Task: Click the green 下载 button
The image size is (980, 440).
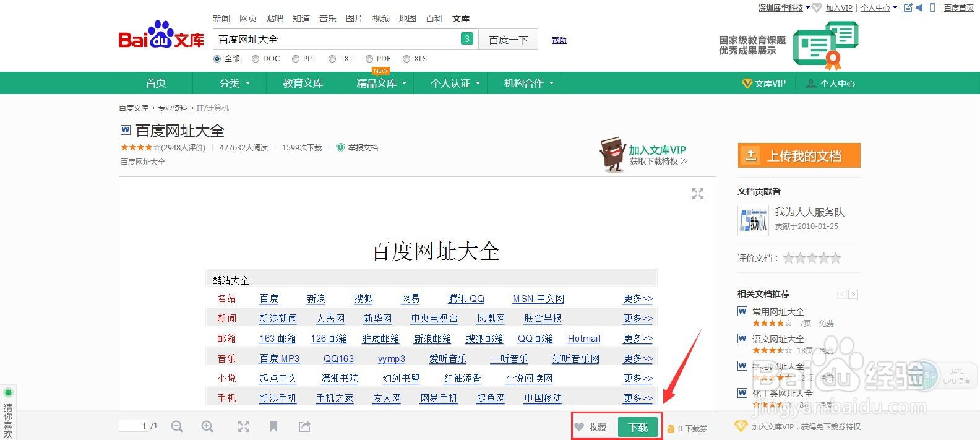Action: 638,427
